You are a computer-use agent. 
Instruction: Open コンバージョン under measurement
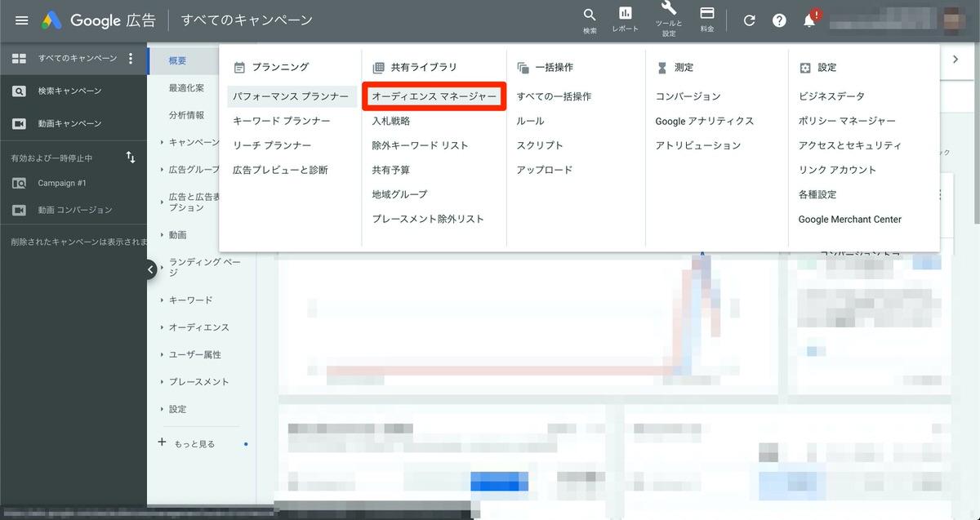pyautogui.click(x=688, y=96)
